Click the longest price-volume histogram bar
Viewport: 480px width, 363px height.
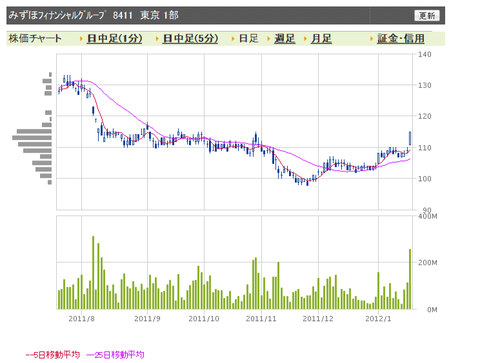(x=32, y=138)
